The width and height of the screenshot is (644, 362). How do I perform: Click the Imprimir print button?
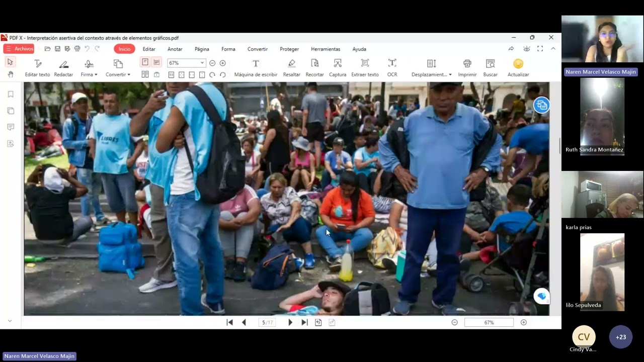pyautogui.click(x=467, y=68)
